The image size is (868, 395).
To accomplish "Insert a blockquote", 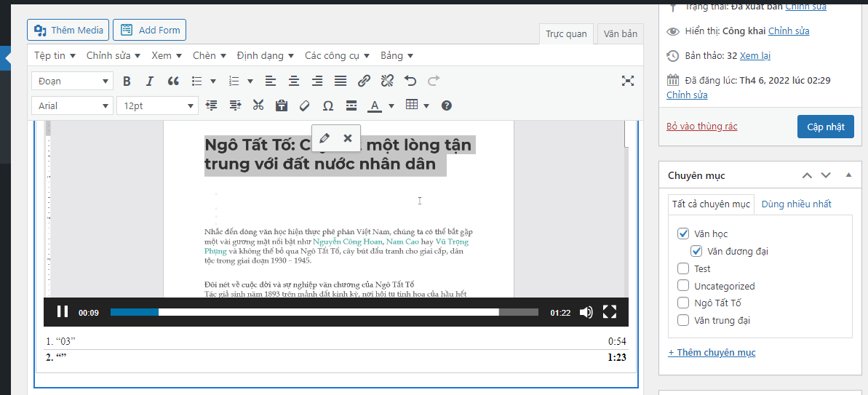I will click(x=173, y=81).
